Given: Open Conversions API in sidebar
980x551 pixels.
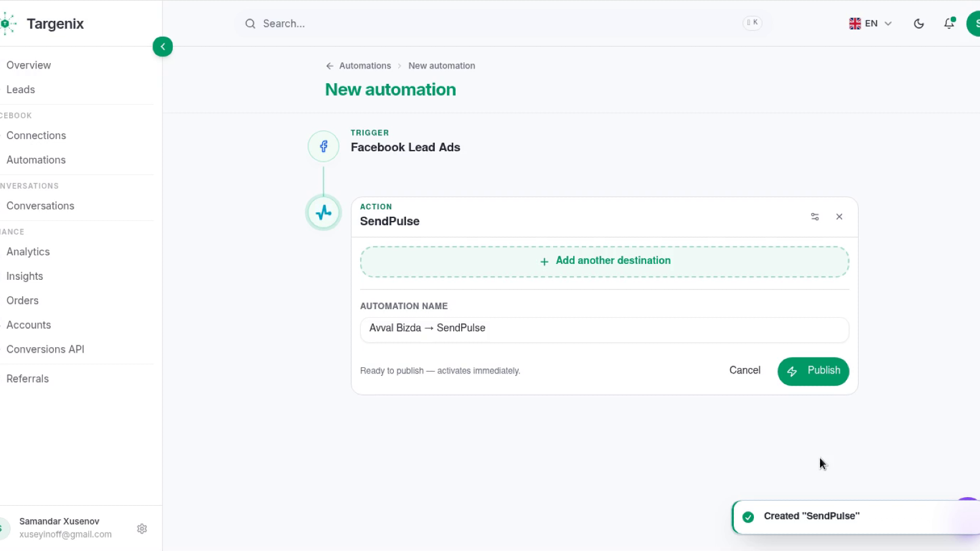Looking at the screenshot, I should click(x=45, y=349).
